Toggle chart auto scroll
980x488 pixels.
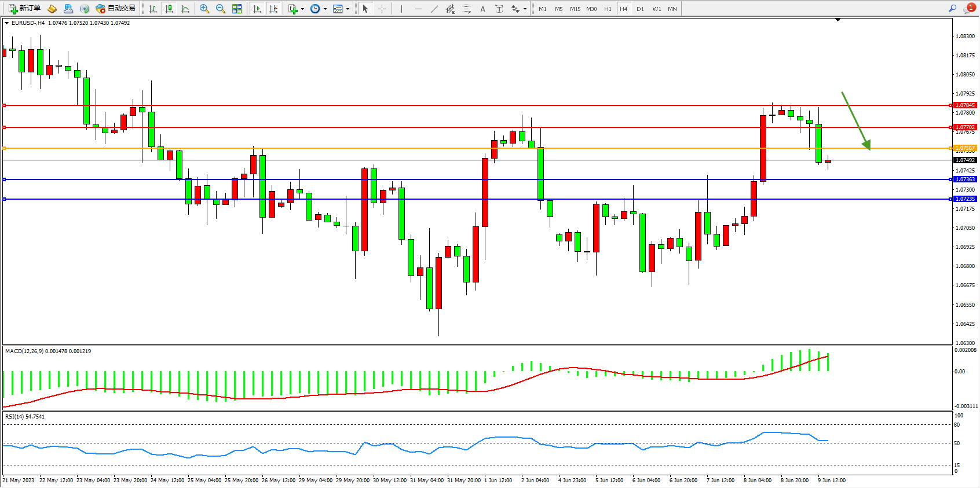[257, 9]
